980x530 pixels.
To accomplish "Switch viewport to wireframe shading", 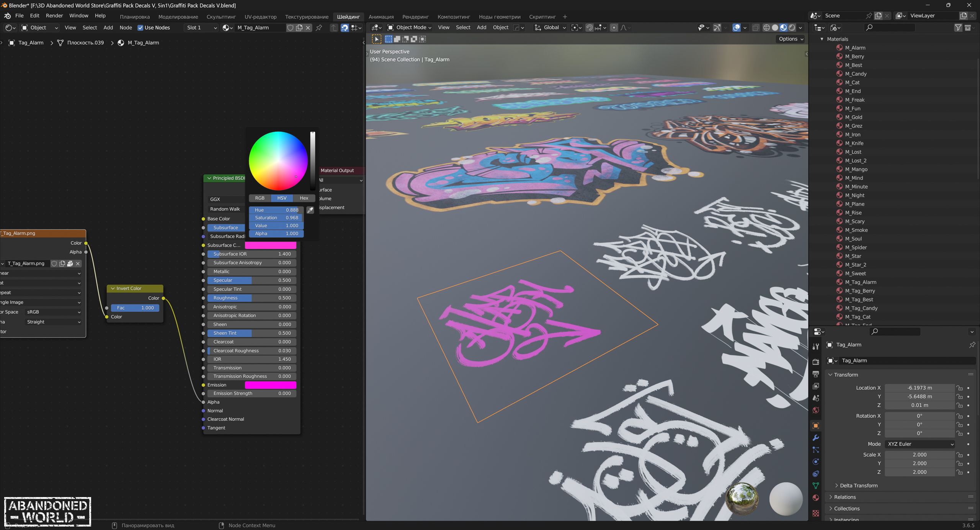I will pyautogui.click(x=766, y=28).
